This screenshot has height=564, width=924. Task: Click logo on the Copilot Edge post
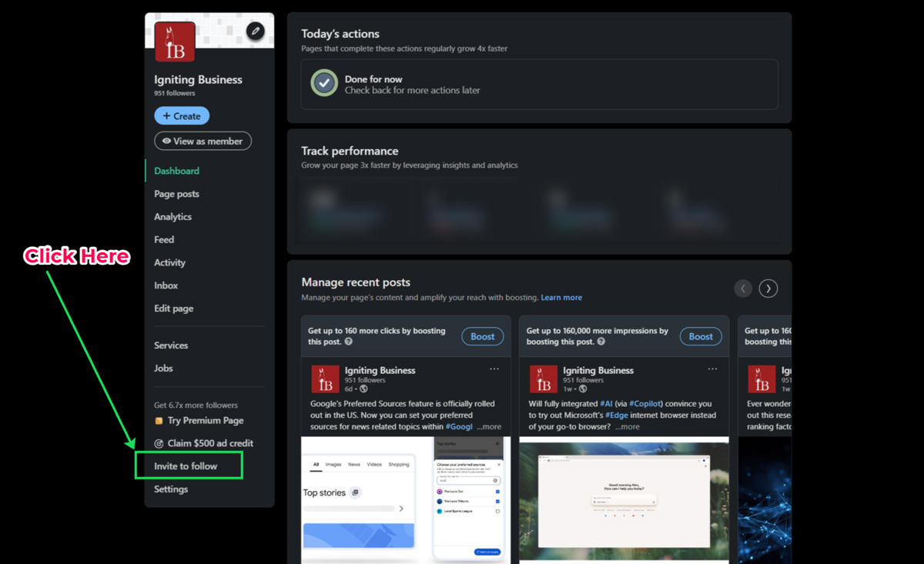click(544, 379)
